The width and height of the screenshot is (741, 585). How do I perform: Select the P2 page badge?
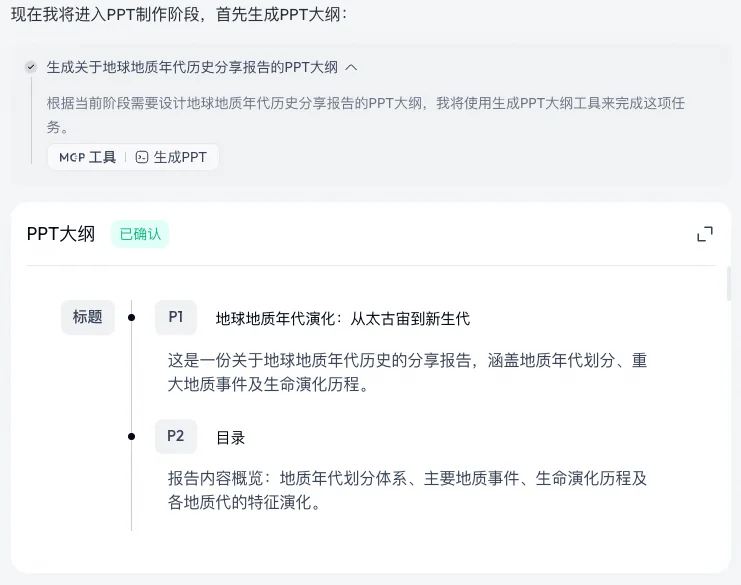pyautogui.click(x=176, y=436)
